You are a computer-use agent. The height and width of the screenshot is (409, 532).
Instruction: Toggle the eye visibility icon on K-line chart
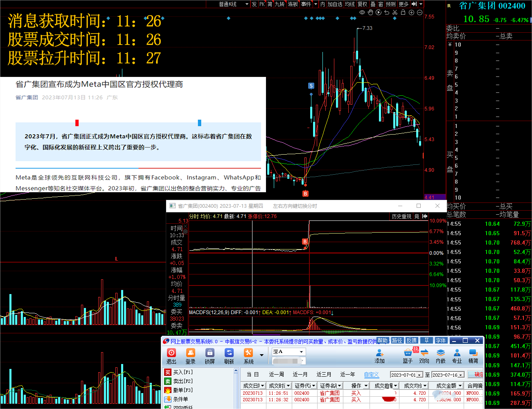362,13
